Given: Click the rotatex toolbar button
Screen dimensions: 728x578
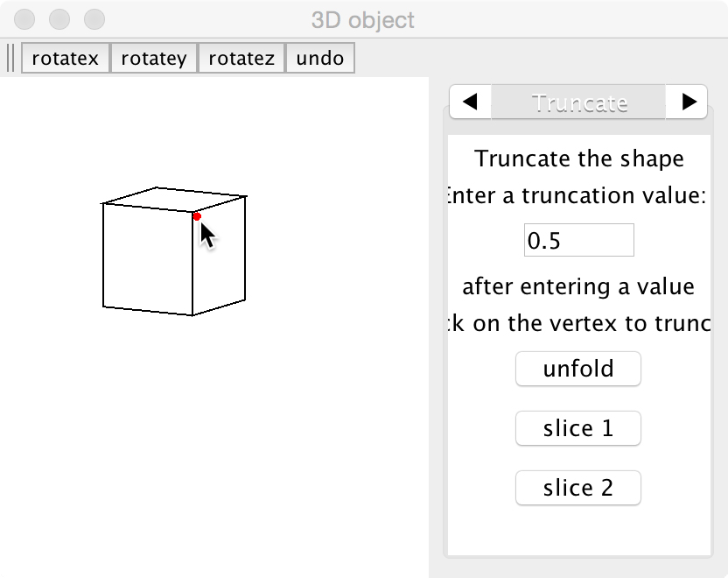Looking at the screenshot, I should coord(66,59).
